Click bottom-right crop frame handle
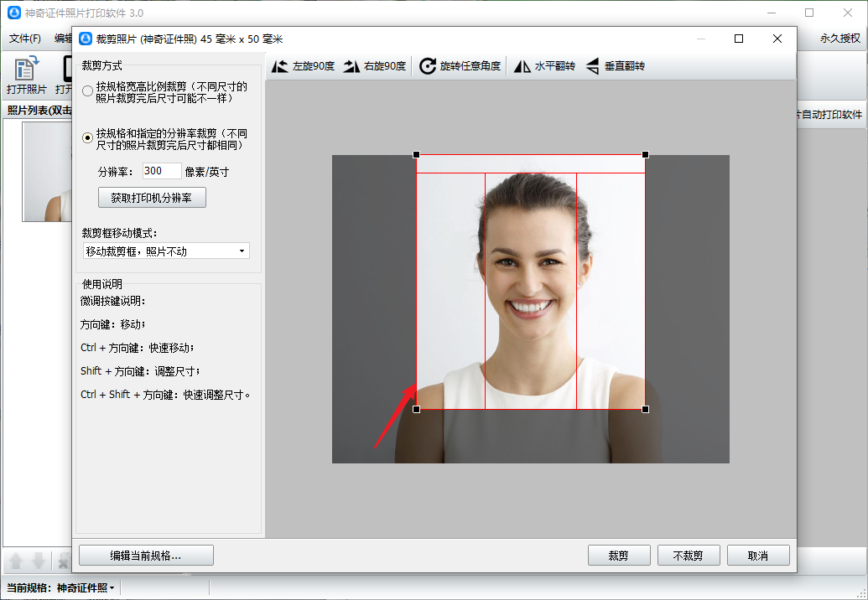 [x=645, y=409]
